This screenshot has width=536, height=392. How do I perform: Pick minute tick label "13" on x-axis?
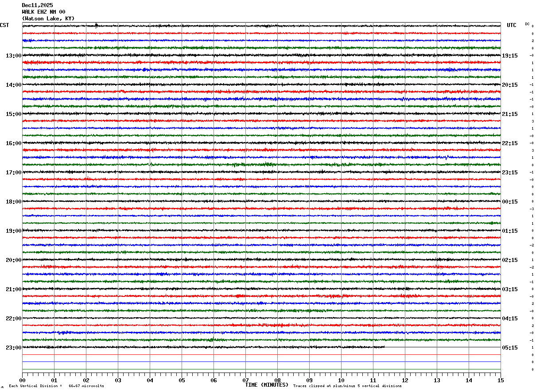coord(437,380)
